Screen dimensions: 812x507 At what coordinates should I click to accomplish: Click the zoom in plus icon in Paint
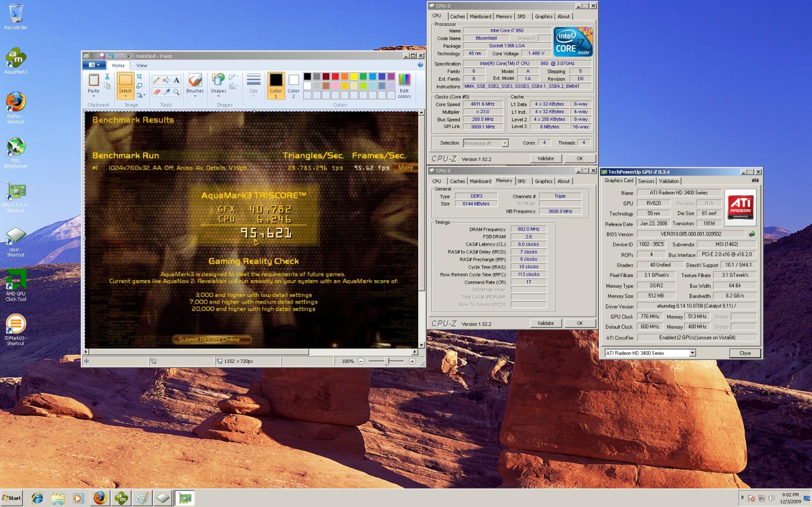point(412,361)
